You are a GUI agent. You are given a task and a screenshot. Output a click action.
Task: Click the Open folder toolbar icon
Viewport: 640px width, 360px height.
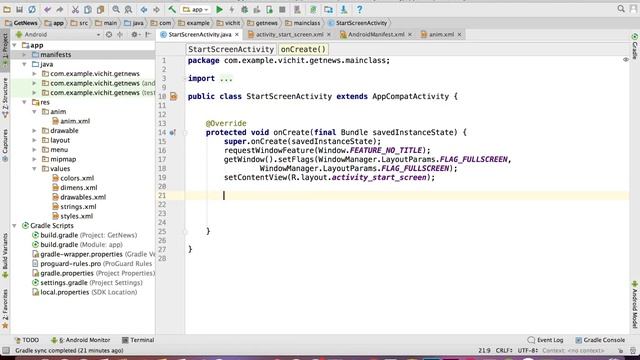pos(7,9)
